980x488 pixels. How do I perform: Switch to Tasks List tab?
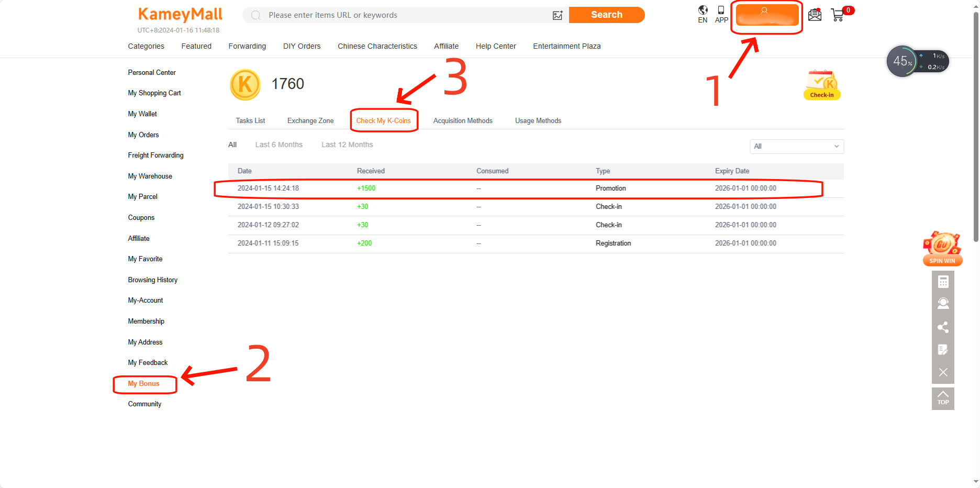click(x=250, y=121)
